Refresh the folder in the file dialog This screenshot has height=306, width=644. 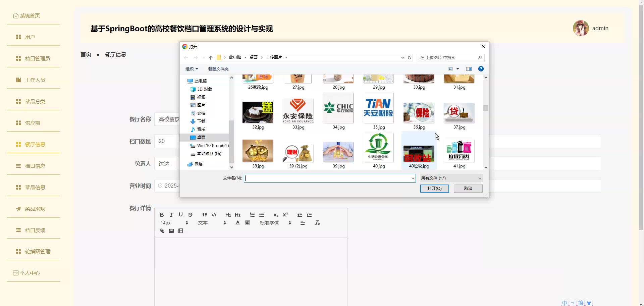(x=410, y=57)
